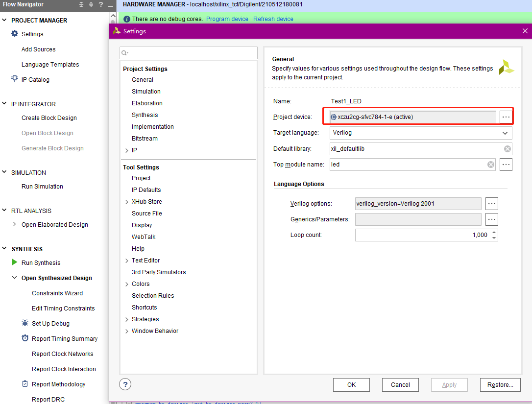Click Create Block Design
Screen dimensions: 532x404
click(49, 118)
